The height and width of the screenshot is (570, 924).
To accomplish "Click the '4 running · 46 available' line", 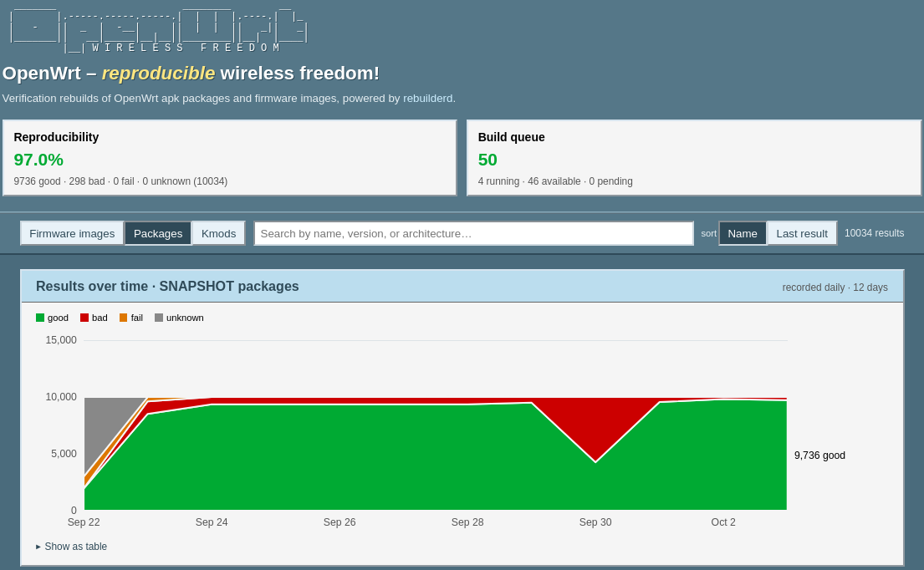I will coord(555,181).
